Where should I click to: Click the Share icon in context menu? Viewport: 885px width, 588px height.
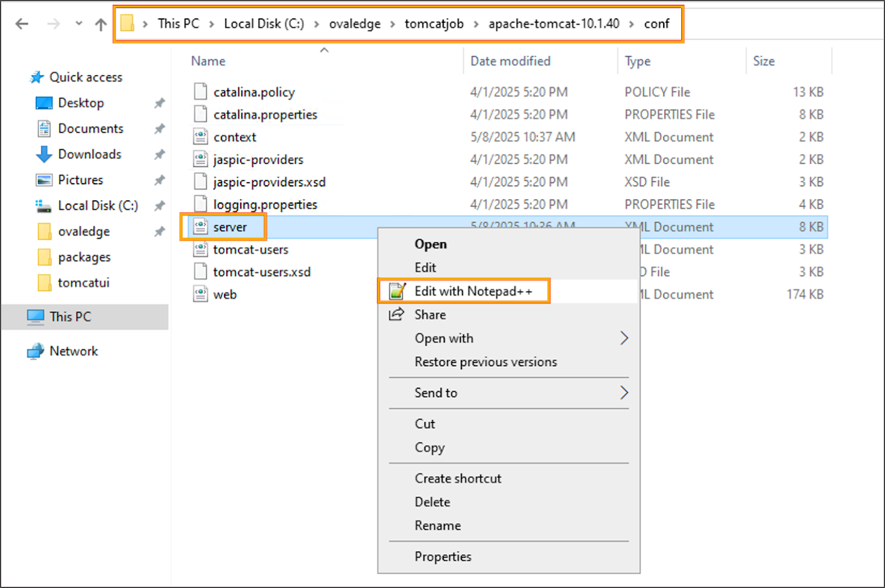396,315
